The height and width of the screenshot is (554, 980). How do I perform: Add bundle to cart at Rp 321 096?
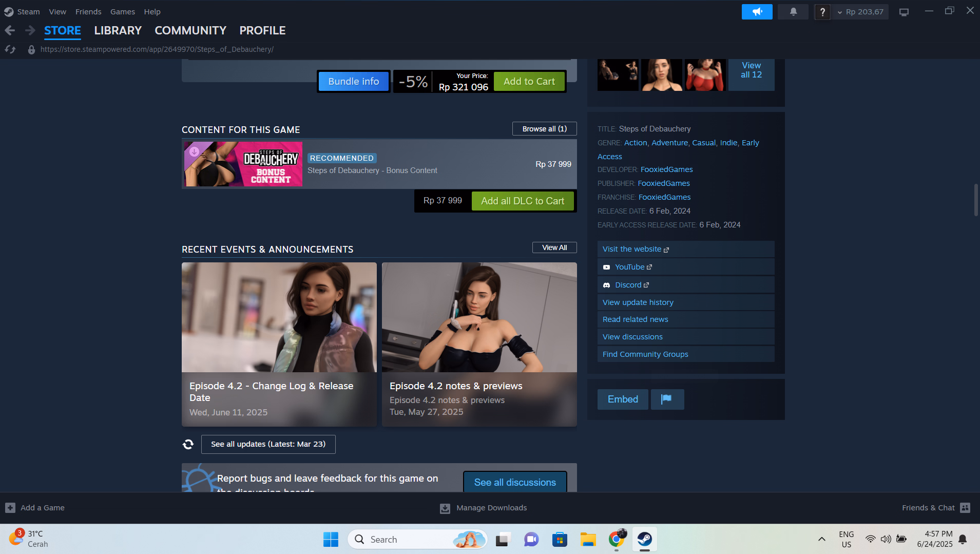529,81
